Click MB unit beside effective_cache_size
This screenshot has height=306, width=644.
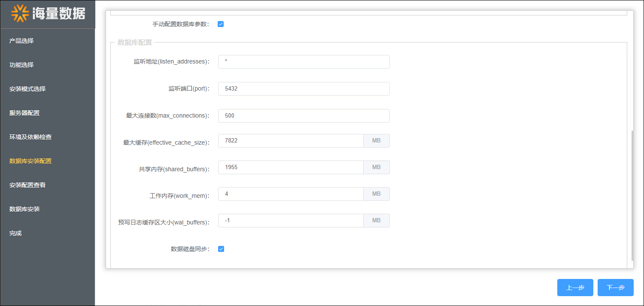click(x=377, y=141)
